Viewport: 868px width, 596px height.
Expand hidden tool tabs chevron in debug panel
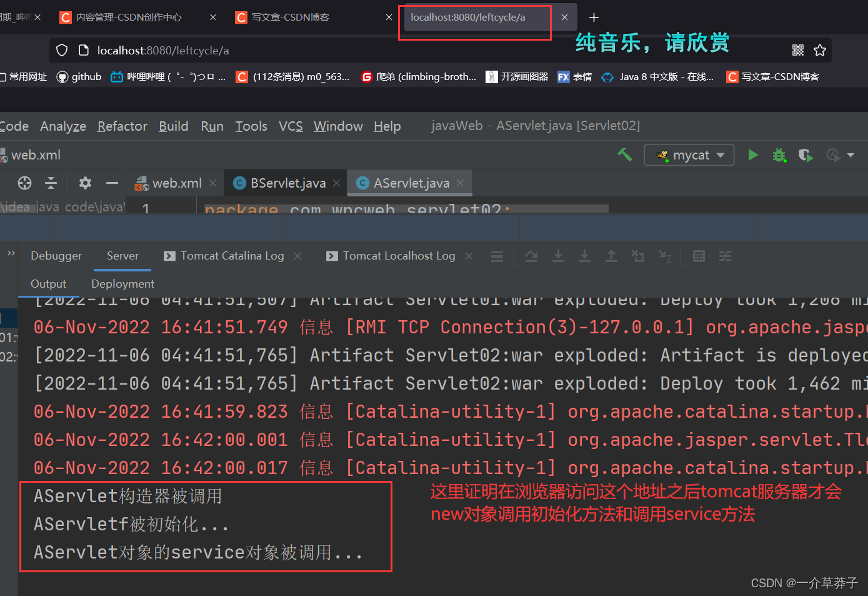pyautogui.click(x=11, y=253)
